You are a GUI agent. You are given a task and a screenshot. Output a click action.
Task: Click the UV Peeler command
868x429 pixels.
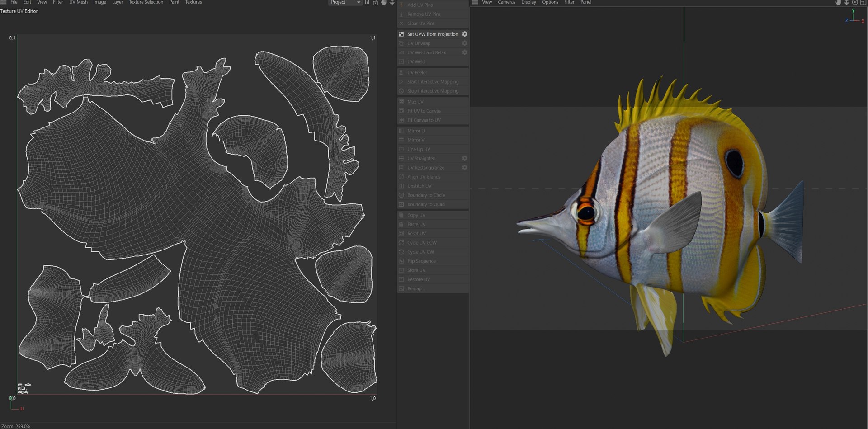433,72
